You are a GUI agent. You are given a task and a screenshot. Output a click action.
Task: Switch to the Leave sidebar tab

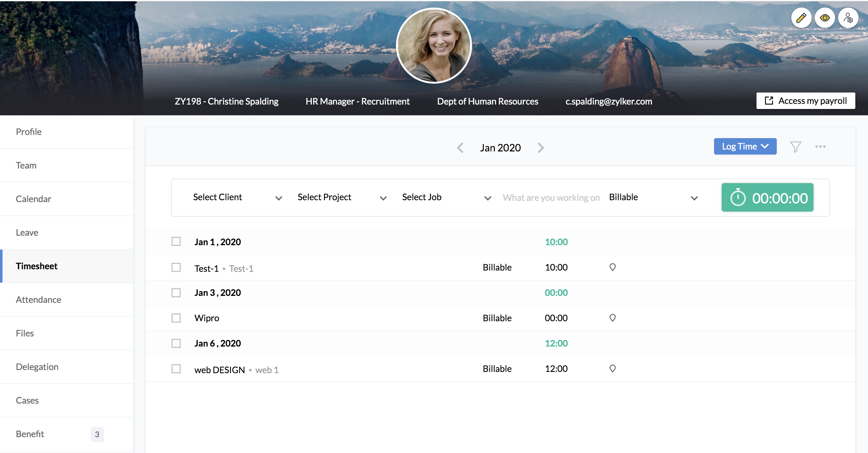(x=27, y=233)
